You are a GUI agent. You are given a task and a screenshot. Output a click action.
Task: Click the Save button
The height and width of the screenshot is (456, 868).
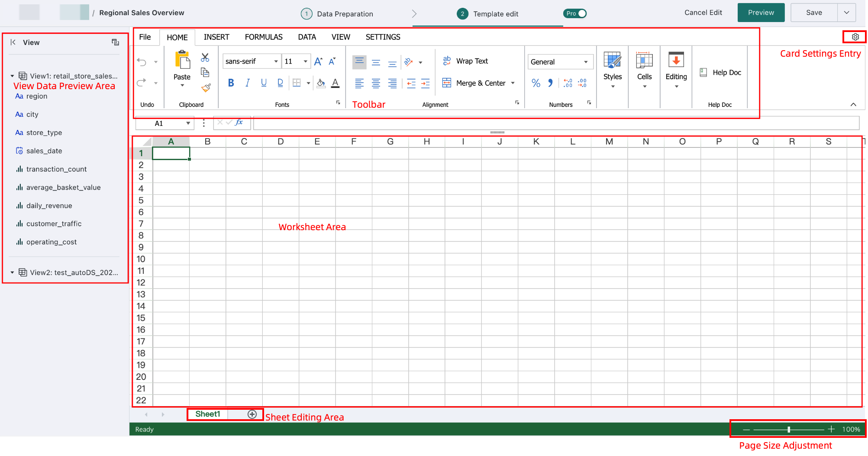pos(814,13)
